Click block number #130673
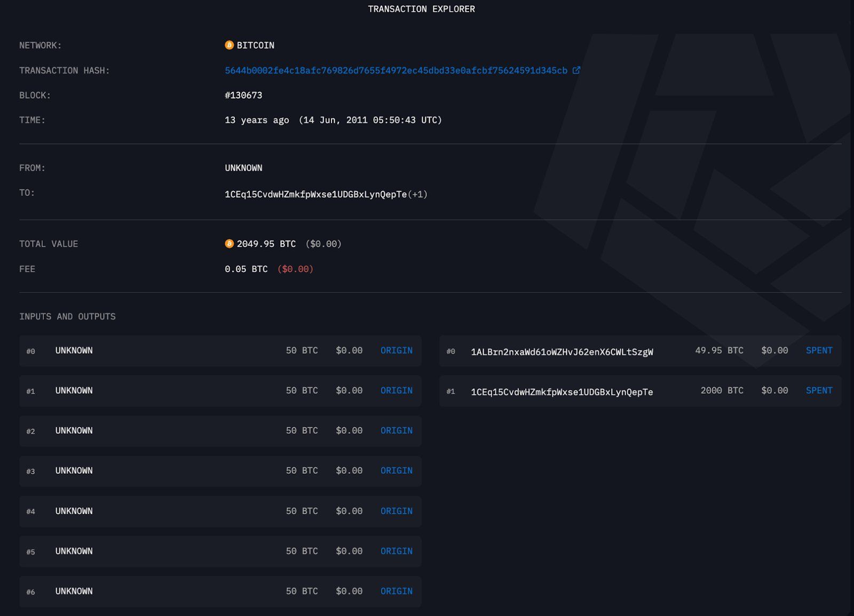The height and width of the screenshot is (616, 854). click(243, 95)
